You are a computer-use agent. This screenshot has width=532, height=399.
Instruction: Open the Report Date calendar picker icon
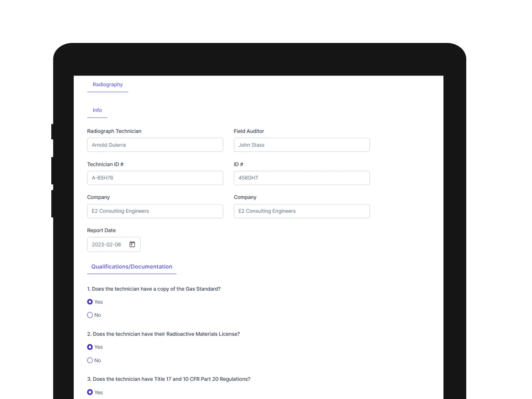tap(132, 244)
